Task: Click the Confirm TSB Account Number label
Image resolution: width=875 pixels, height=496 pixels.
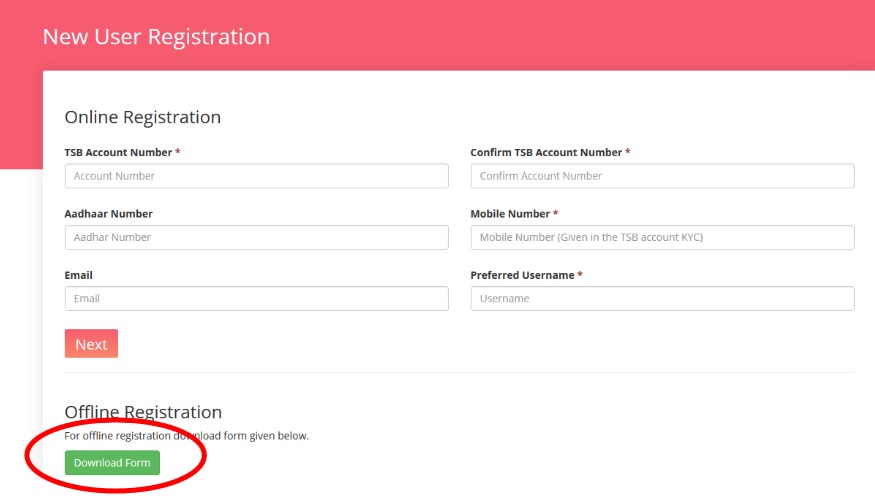Action: tap(546, 152)
